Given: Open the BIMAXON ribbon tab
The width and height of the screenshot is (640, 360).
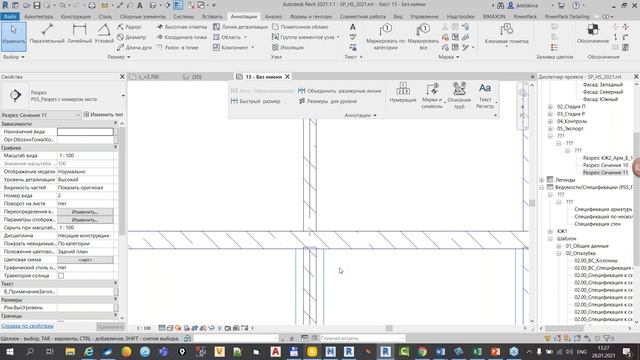Looking at the screenshot, I should 494,17.
